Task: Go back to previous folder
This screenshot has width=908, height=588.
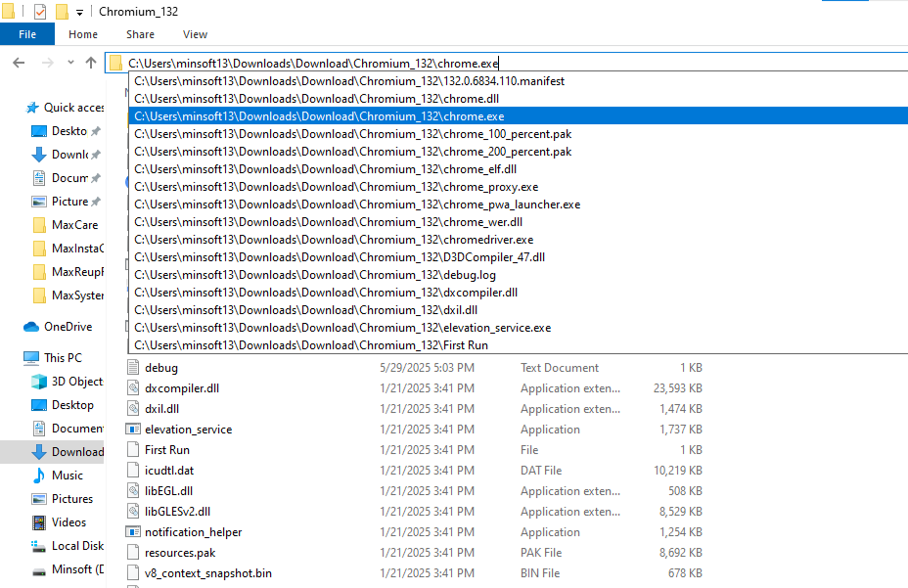Action: coord(19,63)
